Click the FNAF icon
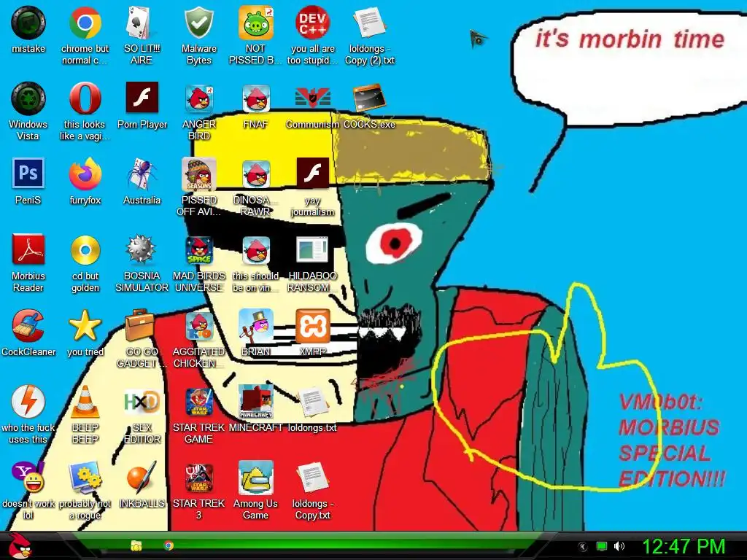Viewport: 747px width, 560px height. (256, 99)
